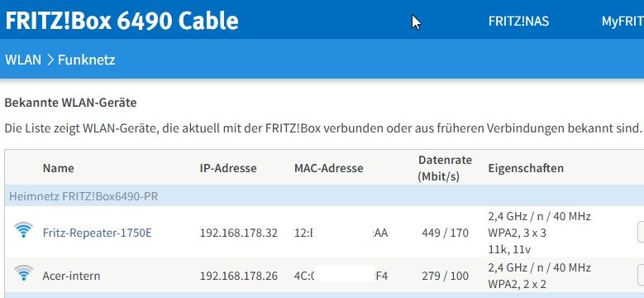Go to WLAN in the breadcrumb
644x298 pixels.
click(x=23, y=60)
